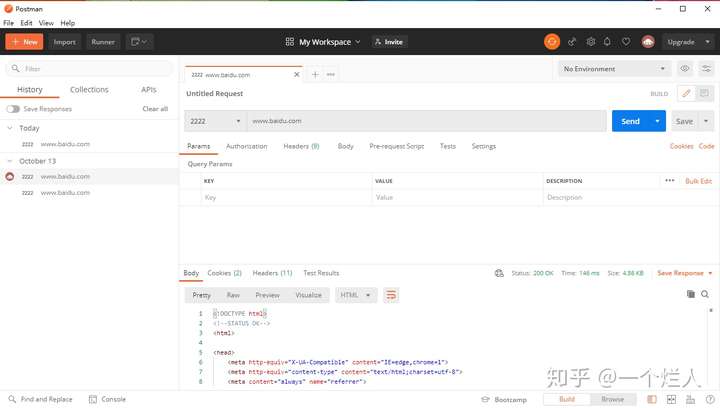Click the Clear all link

[155, 109]
